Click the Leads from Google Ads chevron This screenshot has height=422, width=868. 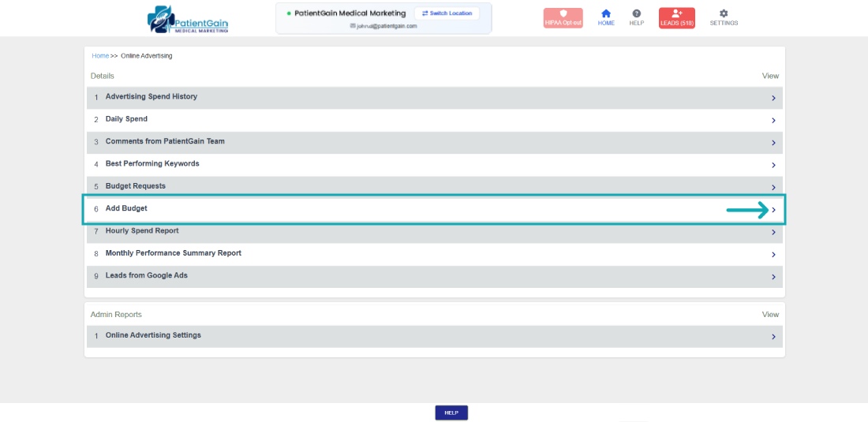(x=773, y=277)
